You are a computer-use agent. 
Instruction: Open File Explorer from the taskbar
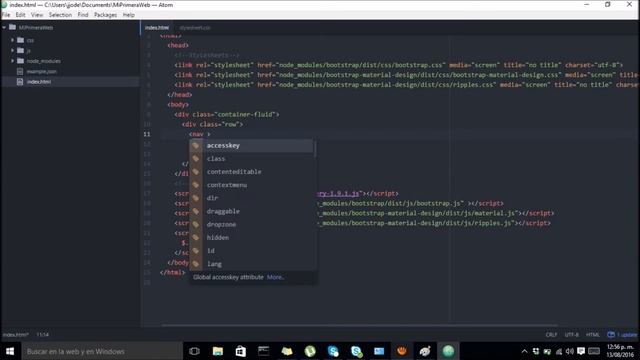click(218, 351)
